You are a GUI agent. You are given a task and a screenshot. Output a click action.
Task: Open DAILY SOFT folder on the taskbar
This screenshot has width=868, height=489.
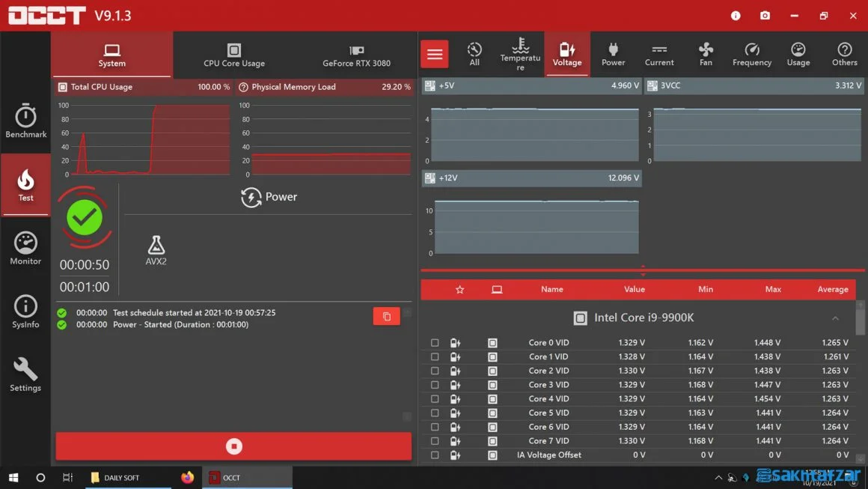(129, 477)
